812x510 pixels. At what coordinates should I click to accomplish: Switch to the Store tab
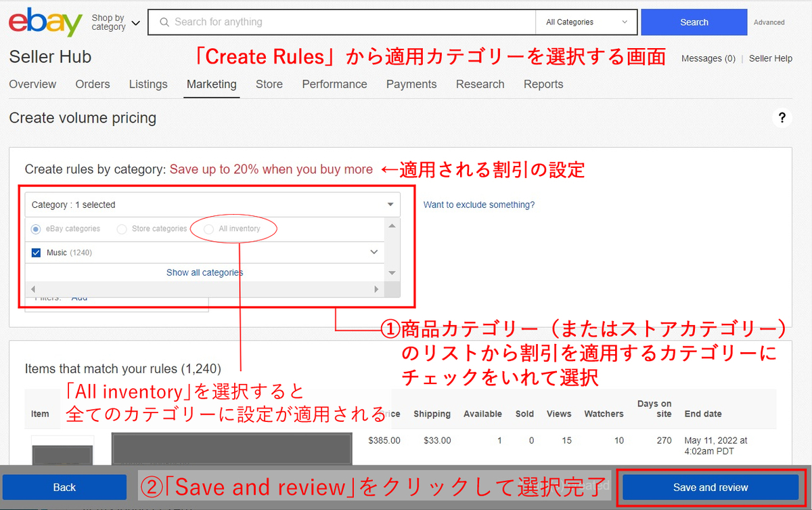point(269,84)
